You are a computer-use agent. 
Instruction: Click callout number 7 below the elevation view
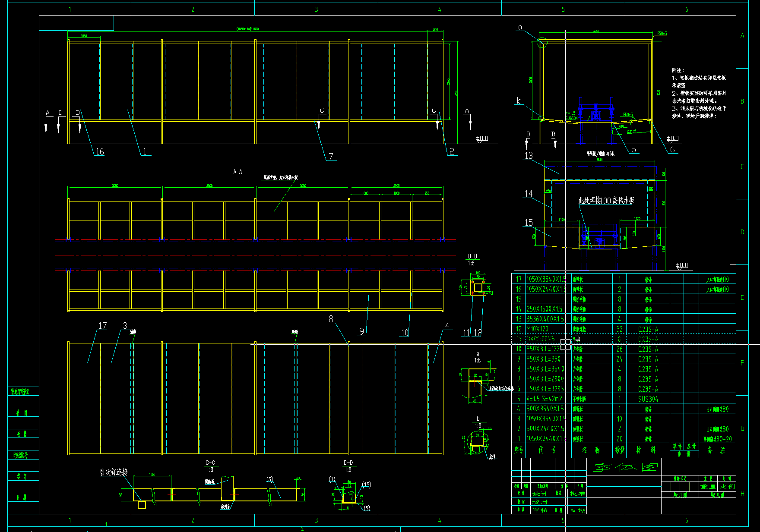click(x=331, y=157)
